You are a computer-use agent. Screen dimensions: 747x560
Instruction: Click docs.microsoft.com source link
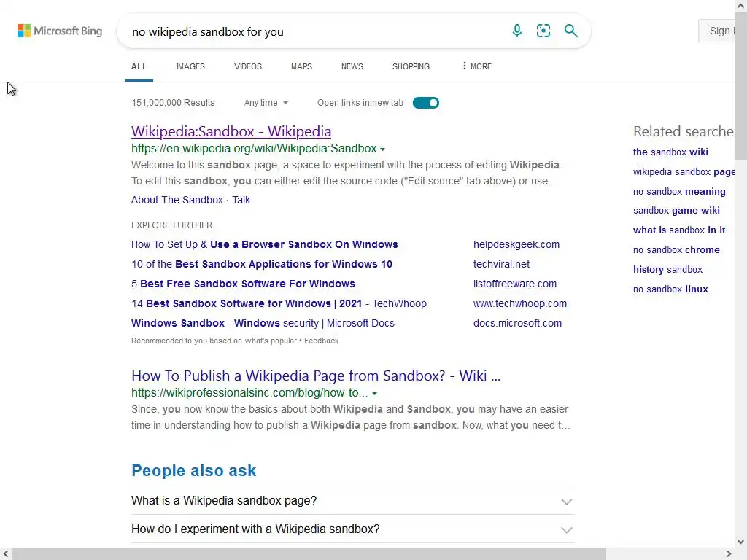pos(517,323)
